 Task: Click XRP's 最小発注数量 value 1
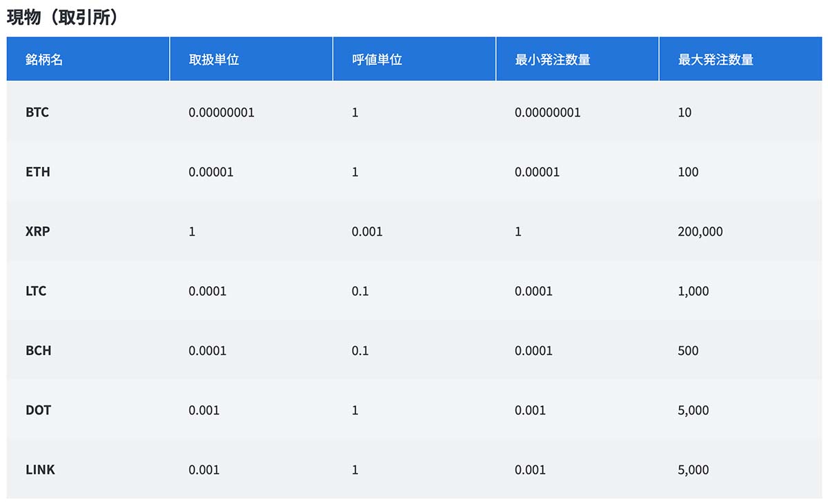pyautogui.click(x=518, y=232)
